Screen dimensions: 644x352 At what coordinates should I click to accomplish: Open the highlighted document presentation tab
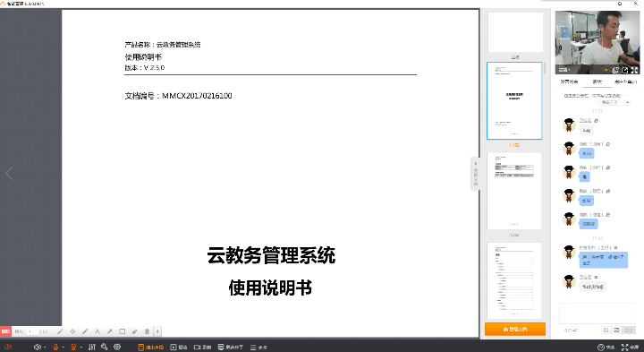tap(151, 347)
